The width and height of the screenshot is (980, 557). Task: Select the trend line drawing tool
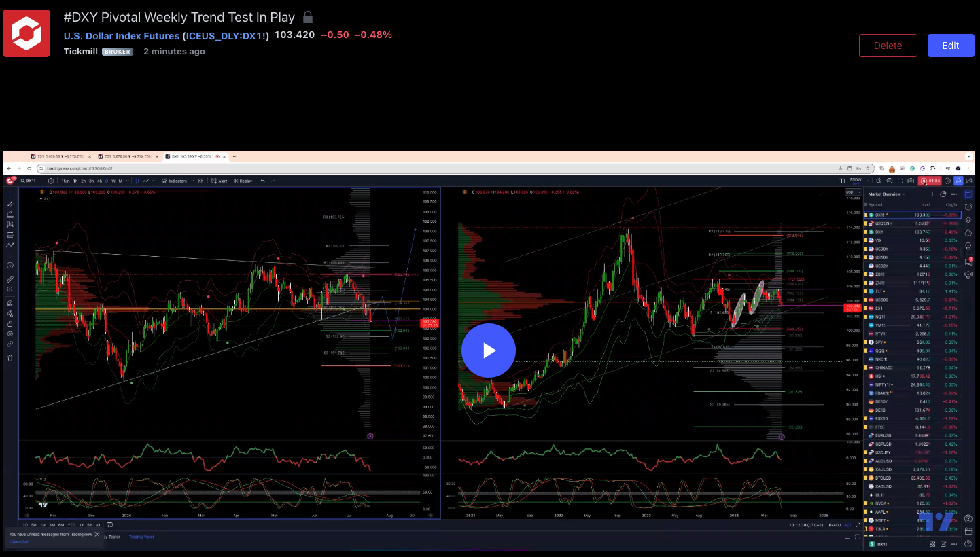(x=10, y=204)
